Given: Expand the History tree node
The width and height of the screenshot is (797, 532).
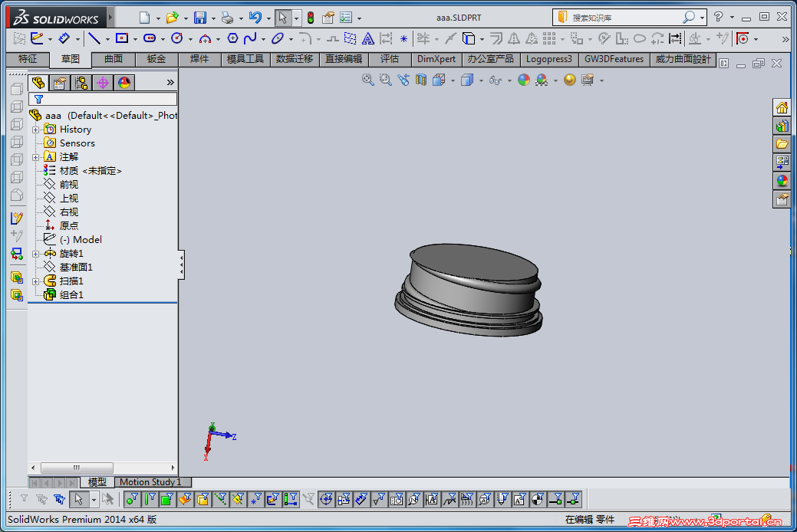Looking at the screenshot, I should pyautogui.click(x=35, y=130).
